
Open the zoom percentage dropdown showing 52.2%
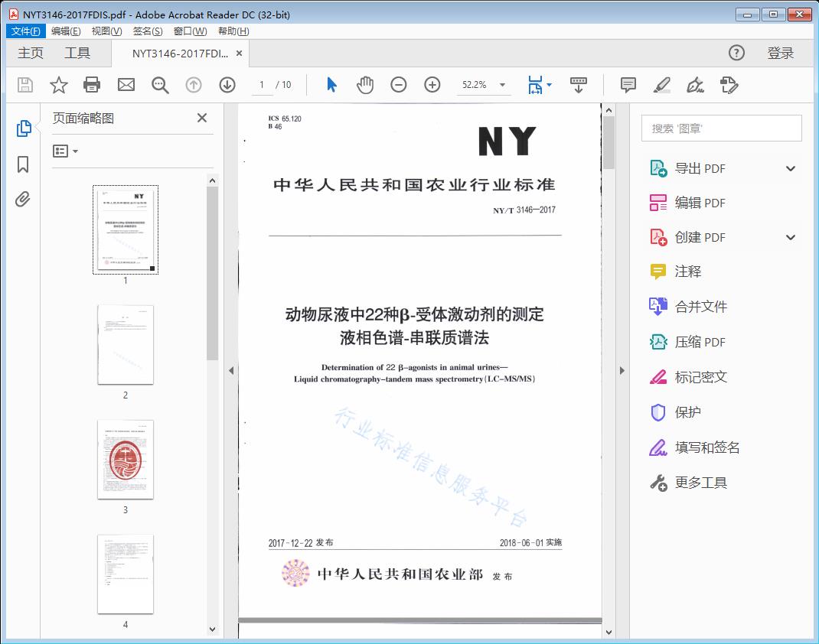pos(483,85)
